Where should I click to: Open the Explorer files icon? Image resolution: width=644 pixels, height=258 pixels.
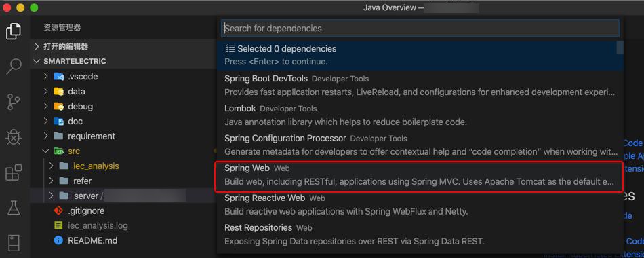[x=14, y=32]
